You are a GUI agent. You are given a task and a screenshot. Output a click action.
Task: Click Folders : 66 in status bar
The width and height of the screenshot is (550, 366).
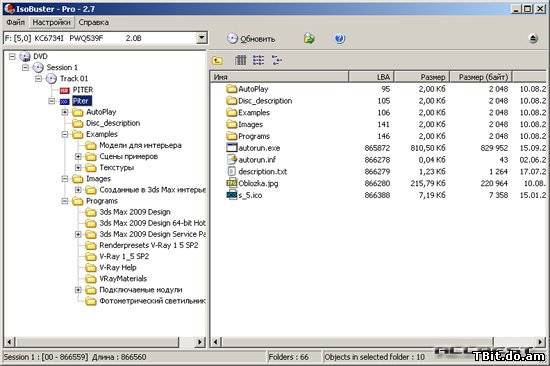click(289, 357)
